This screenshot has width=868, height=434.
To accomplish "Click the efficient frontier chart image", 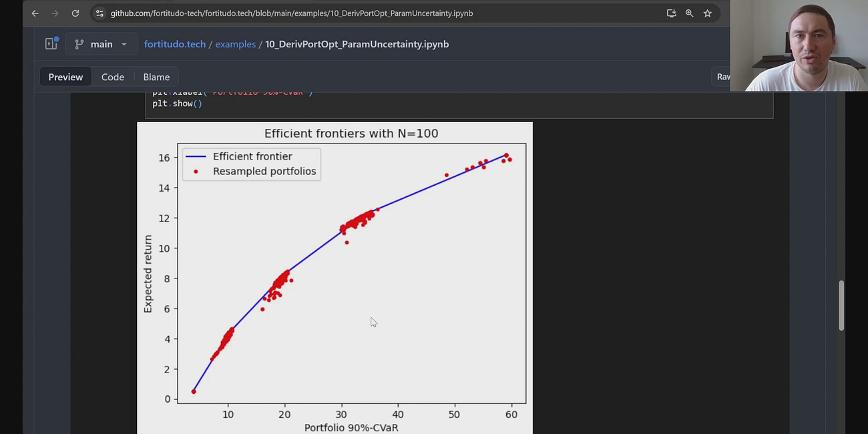I will 335,278.
